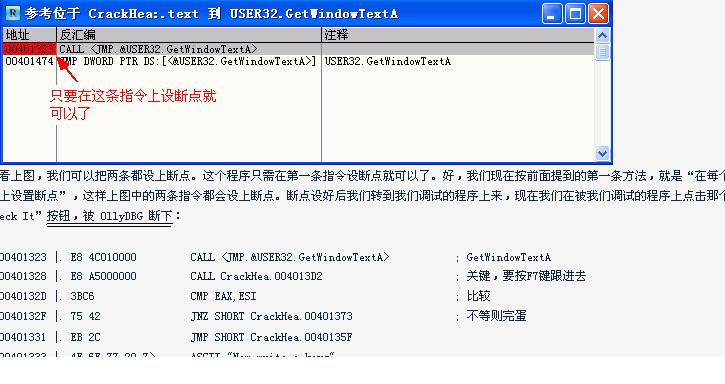Click the hex bytes 75 42
The height and width of the screenshot is (384, 725).
pos(85,316)
